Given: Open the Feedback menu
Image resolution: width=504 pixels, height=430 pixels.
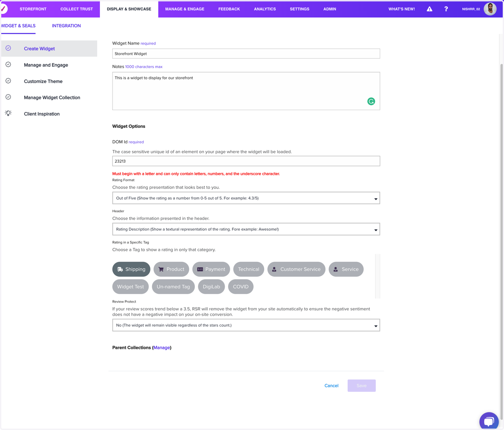Looking at the screenshot, I should [229, 9].
